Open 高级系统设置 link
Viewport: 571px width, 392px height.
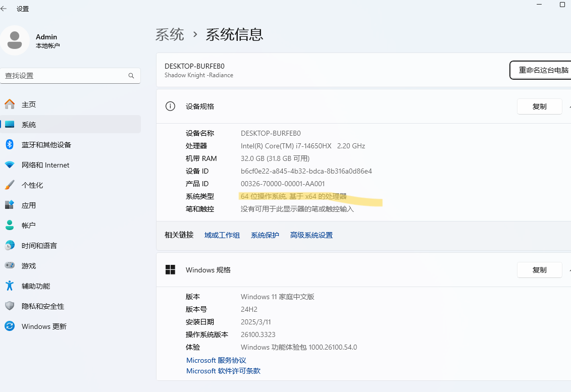point(312,235)
